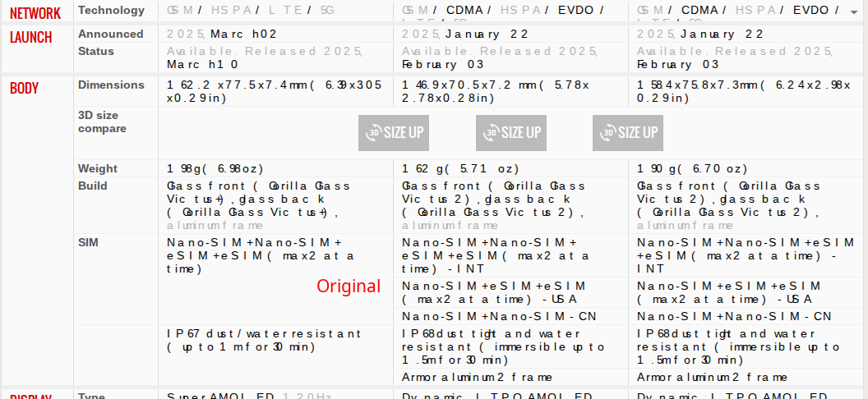Click the Weight row label
868x399 pixels.
[98, 168]
